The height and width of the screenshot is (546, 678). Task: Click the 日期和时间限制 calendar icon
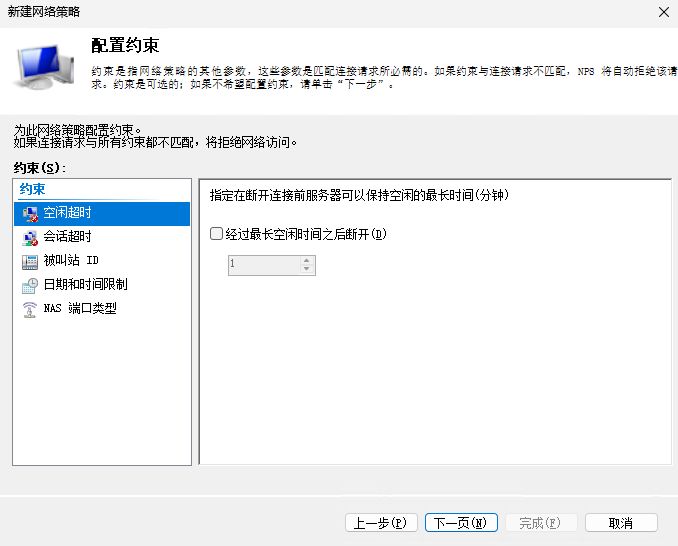coord(29,285)
